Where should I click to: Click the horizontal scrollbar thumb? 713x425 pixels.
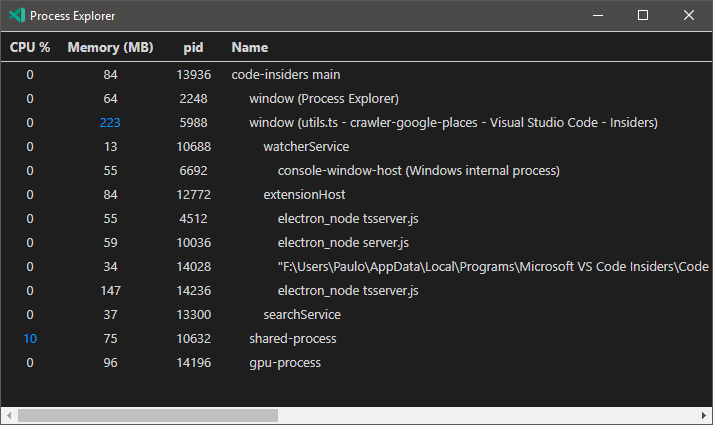[x=148, y=415]
